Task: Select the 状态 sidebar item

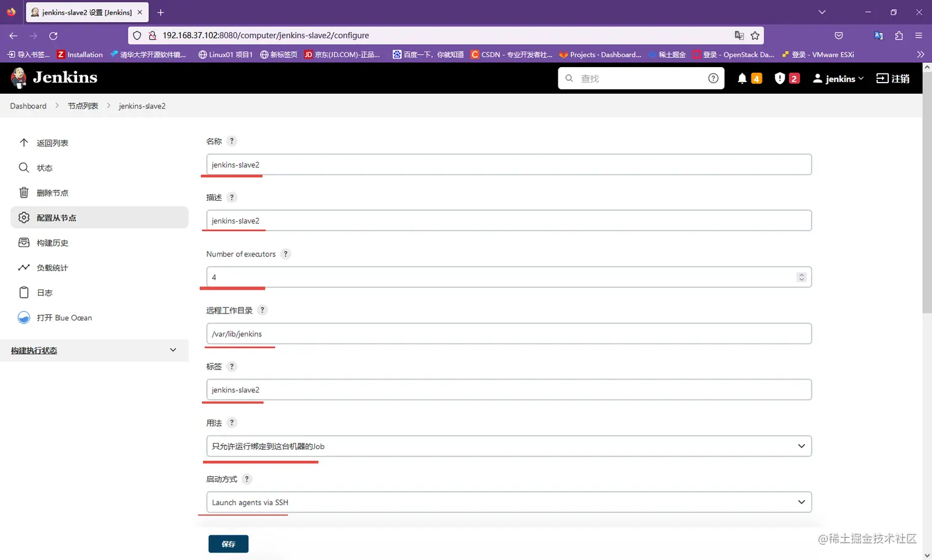Action: tap(99, 168)
